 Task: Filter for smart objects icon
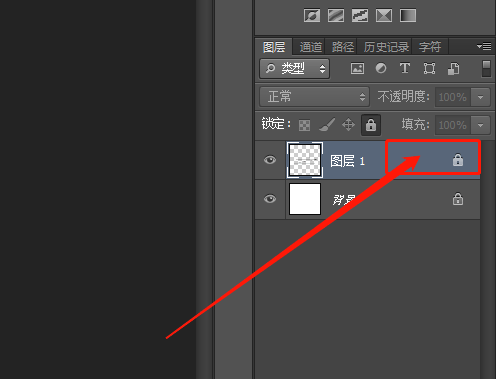click(453, 69)
